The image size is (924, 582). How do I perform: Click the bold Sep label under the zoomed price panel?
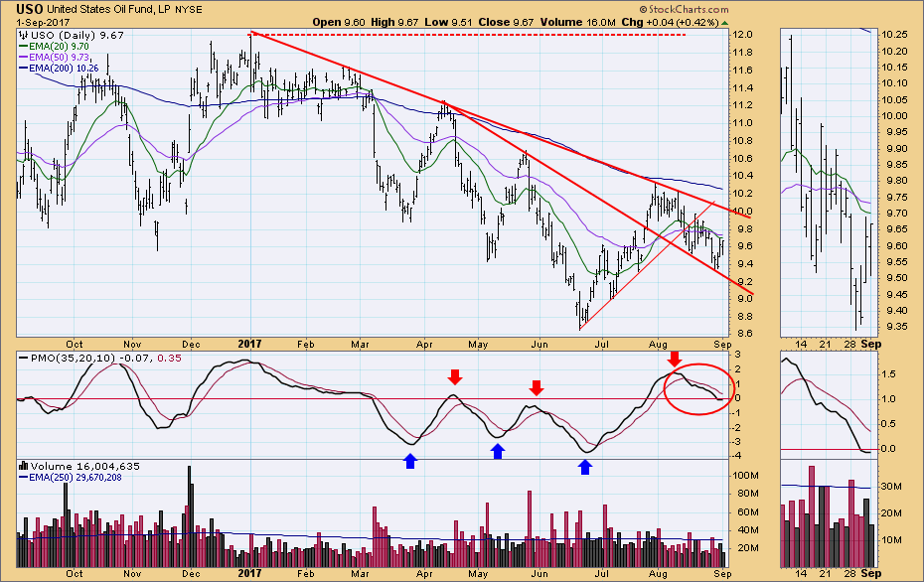click(x=871, y=344)
